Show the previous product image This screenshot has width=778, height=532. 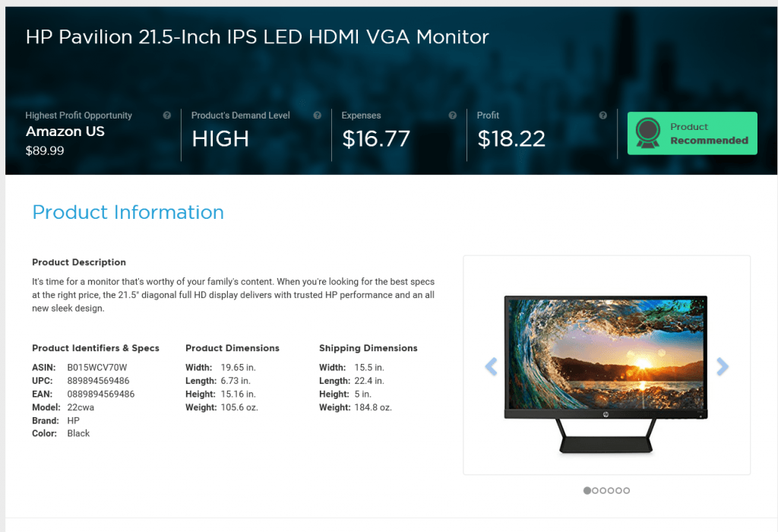click(491, 367)
